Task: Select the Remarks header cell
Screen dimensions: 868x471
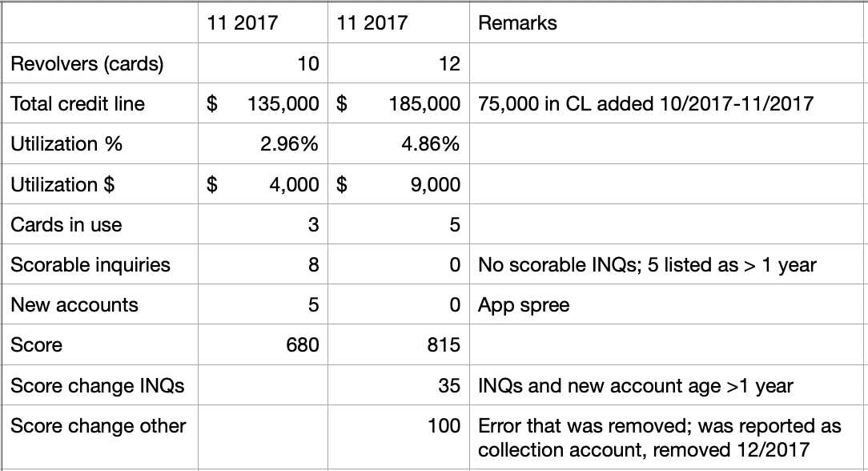Action: click(517, 22)
